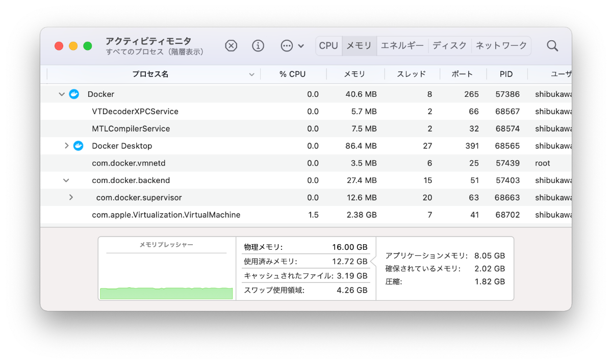
Task: Click アプリケーションメモリ 8.05 GB entry
Action: [x=445, y=256]
